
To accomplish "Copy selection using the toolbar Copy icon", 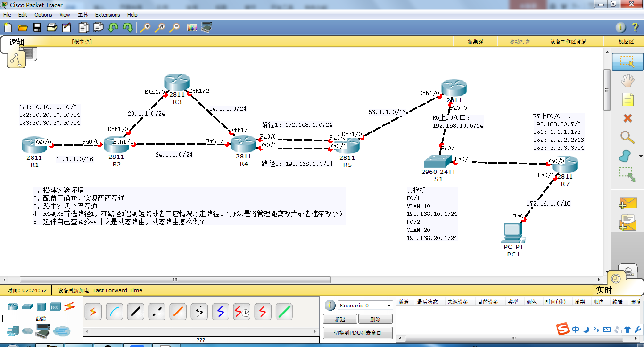I will pos(84,27).
